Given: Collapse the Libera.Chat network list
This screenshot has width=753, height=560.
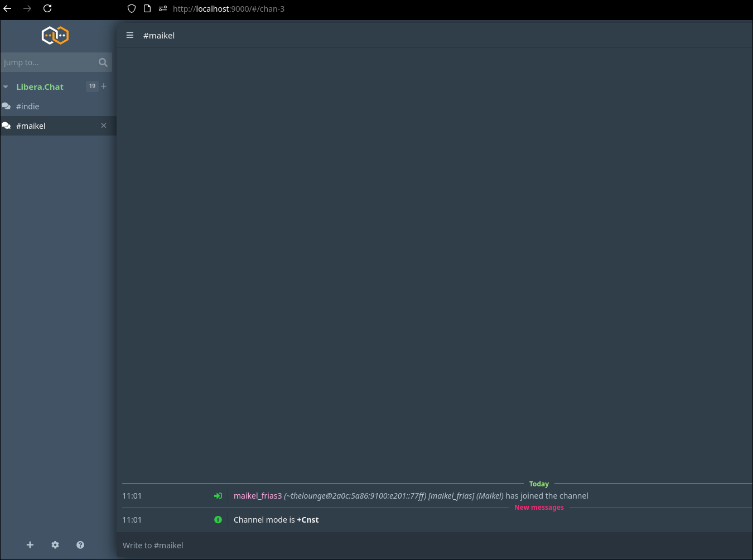Looking at the screenshot, I should click(6, 87).
